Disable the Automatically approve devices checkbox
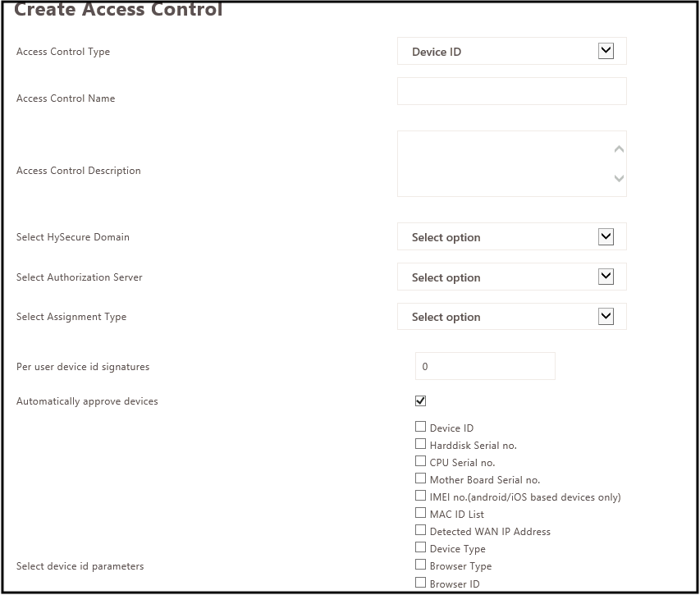This screenshot has width=700, height=595. 420,400
